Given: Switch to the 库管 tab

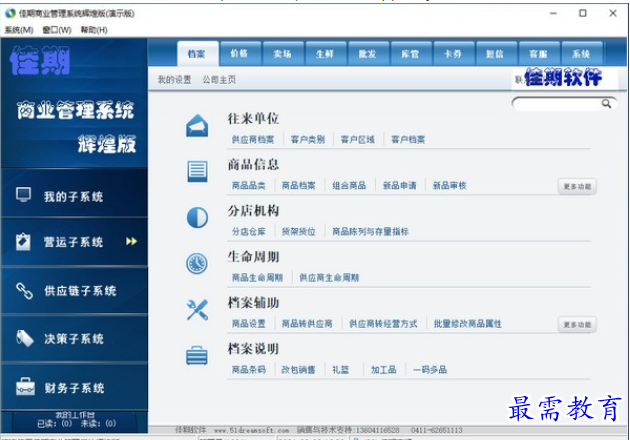Looking at the screenshot, I should pyautogui.click(x=410, y=54).
